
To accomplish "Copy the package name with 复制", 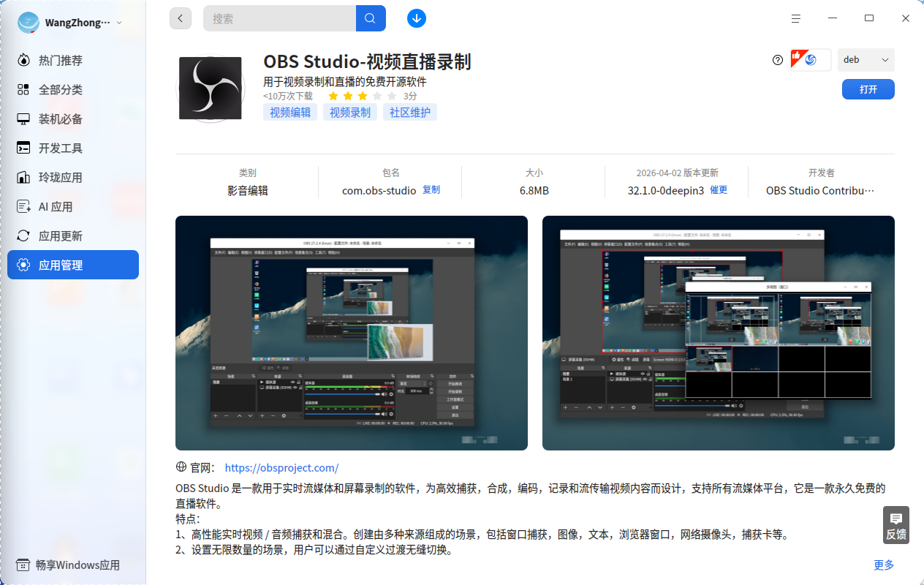I will [431, 190].
